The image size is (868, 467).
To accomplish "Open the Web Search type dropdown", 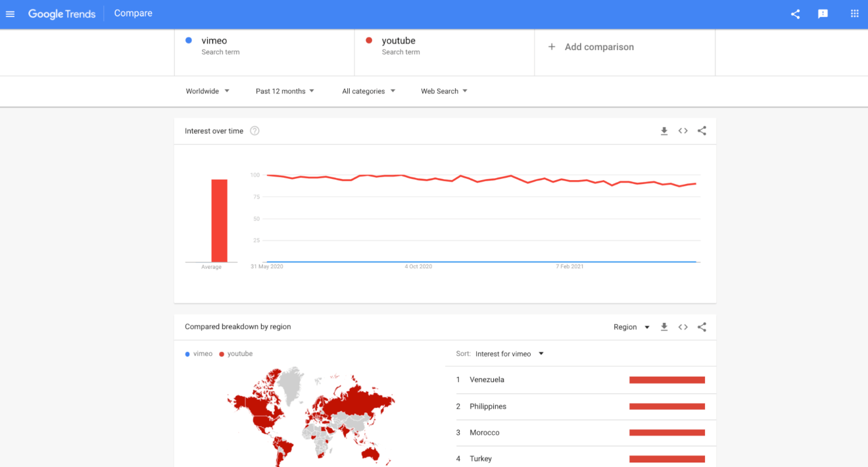I will click(444, 91).
